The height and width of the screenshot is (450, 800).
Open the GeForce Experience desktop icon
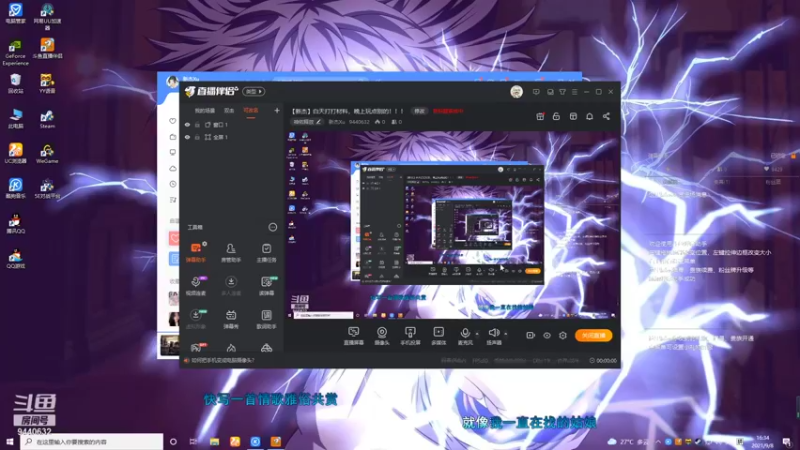15,53
